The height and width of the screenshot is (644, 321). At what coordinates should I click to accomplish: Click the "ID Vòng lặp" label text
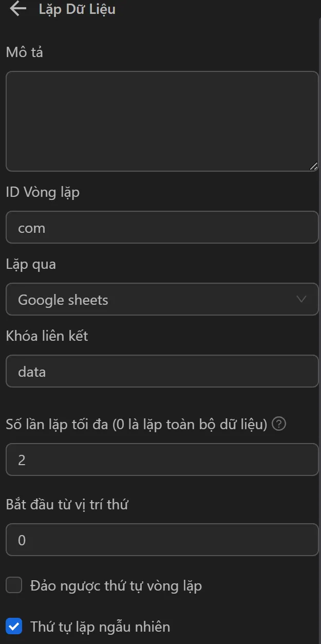pyautogui.click(x=43, y=192)
